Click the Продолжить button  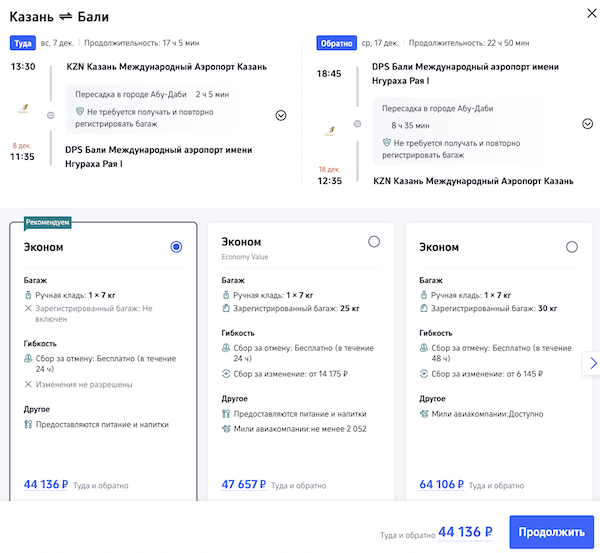coord(552,532)
